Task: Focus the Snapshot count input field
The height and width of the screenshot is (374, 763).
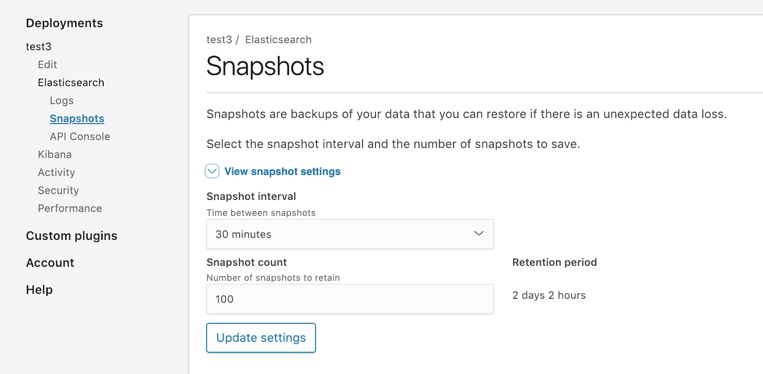Action: [350, 299]
